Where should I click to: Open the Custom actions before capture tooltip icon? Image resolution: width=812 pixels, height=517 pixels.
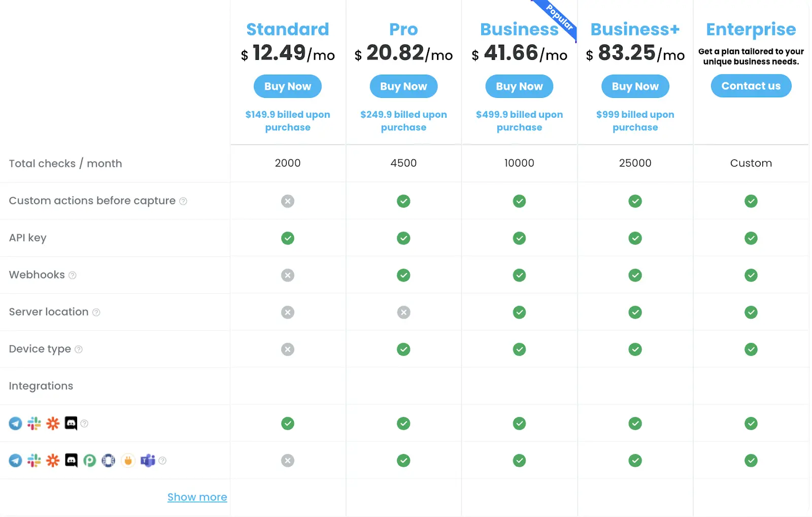coord(183,201)
